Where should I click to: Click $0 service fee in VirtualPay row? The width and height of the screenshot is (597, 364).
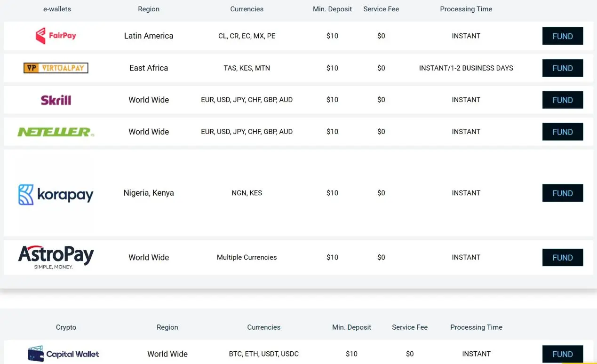pos(381,68)
